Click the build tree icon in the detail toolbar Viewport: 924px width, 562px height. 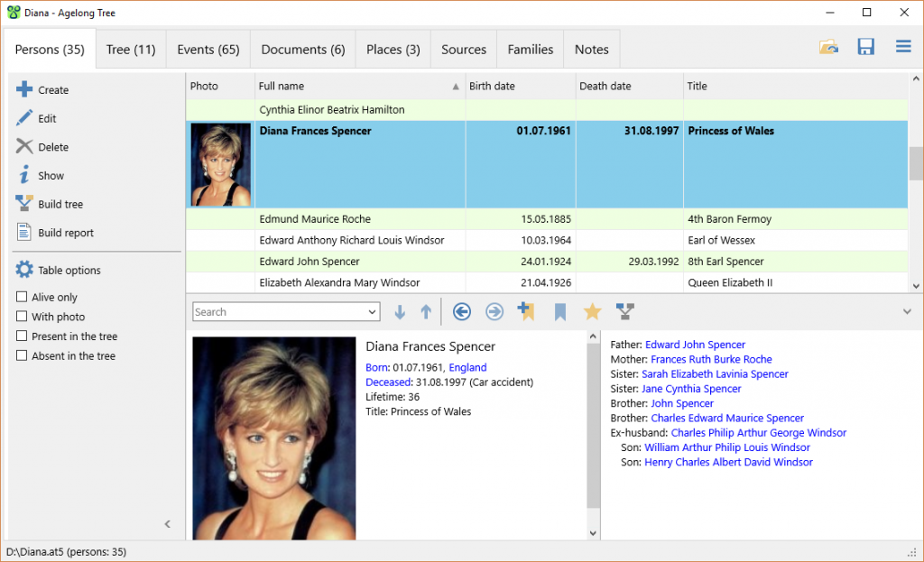(624, 311)
